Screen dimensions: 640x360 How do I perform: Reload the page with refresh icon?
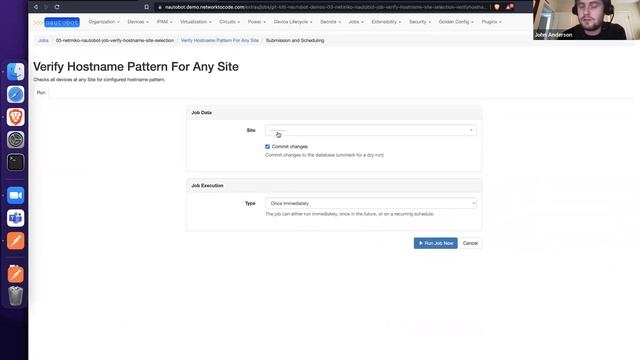pyautogui.click(x=57, y=7)
